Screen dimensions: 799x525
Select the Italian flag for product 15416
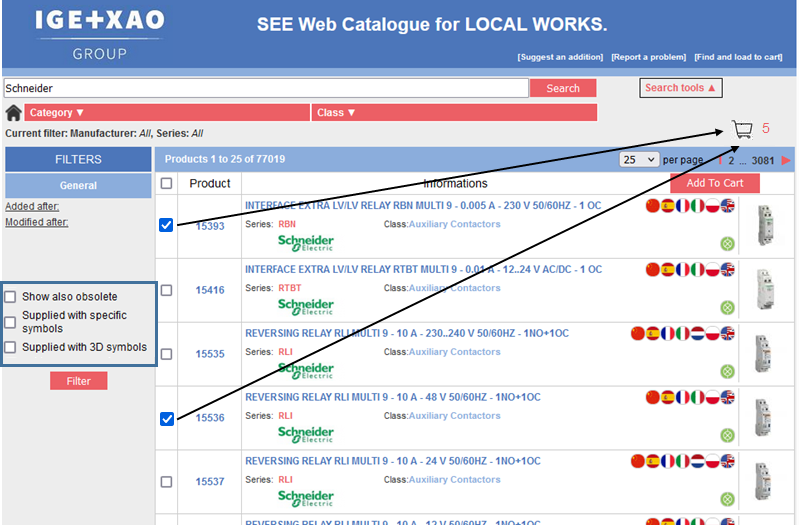coord(698,270)
